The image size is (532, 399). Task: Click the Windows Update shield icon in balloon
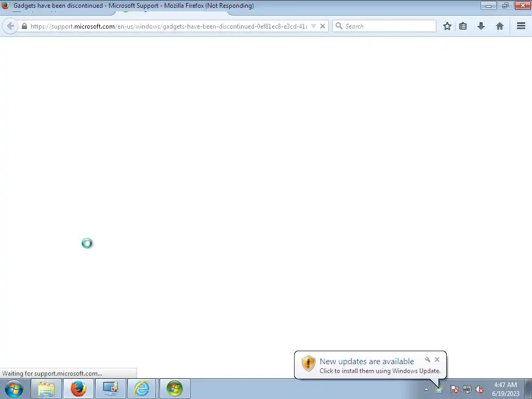[x=309, y=363]
